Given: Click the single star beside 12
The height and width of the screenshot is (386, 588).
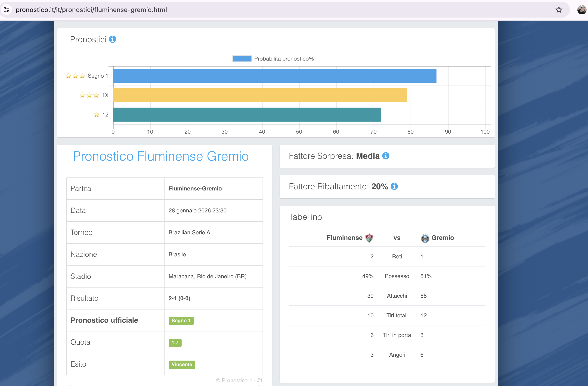Looking at the screenshot, I should [x=97, y=115].
